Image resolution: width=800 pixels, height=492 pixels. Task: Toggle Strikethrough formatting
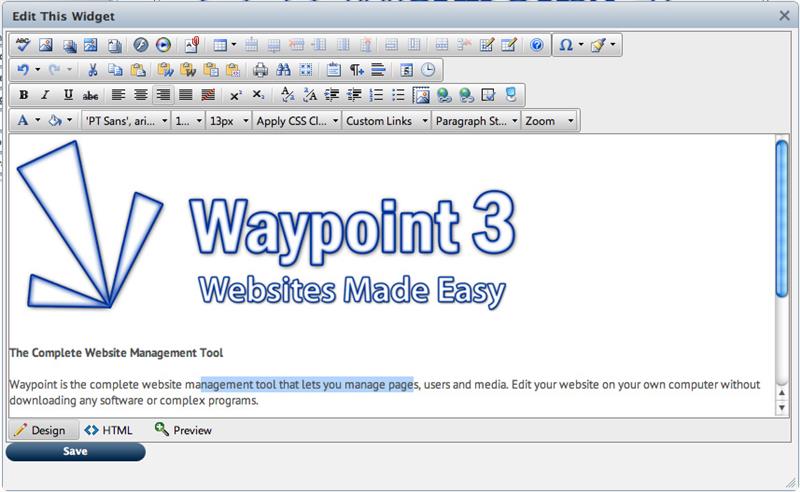[x=90, y=95]
